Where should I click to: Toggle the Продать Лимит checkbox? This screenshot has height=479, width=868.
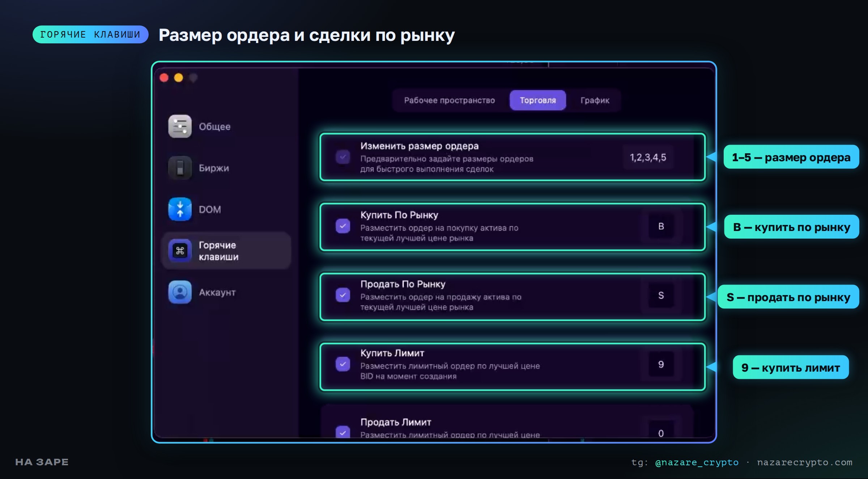point(343,432)
